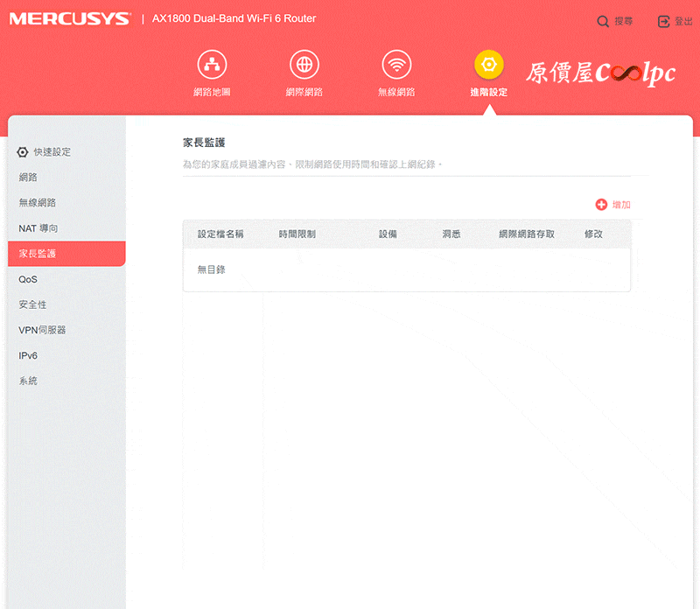Click the MERCUSYS logo
The width and height of the screenshot is (700, 609).
[69, 18]
